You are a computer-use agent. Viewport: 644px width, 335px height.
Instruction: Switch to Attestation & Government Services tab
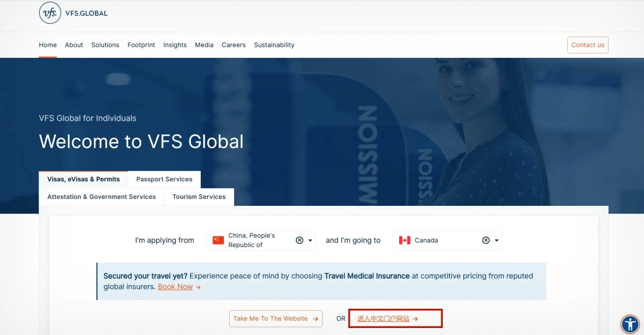[101, 197]
